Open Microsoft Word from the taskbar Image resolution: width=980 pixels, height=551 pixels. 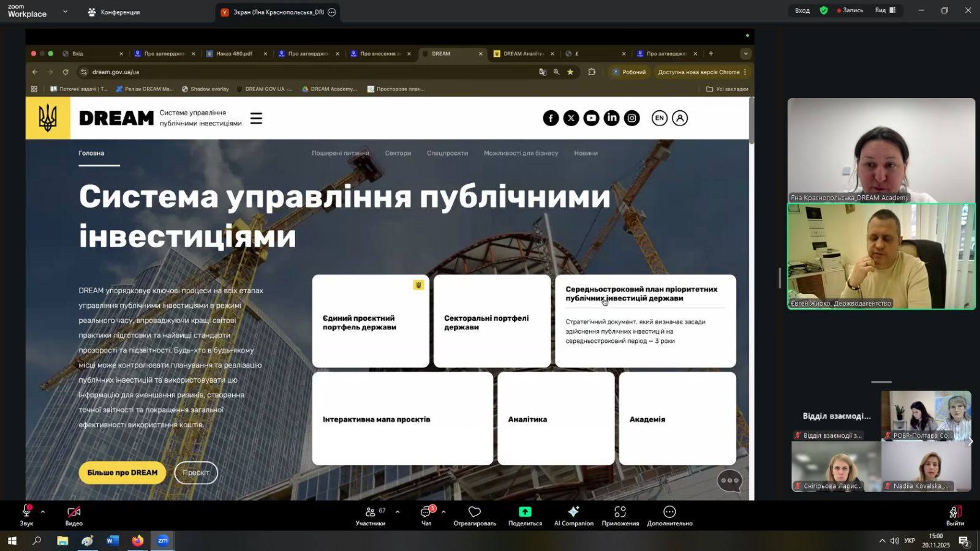(x=112, y=541)
